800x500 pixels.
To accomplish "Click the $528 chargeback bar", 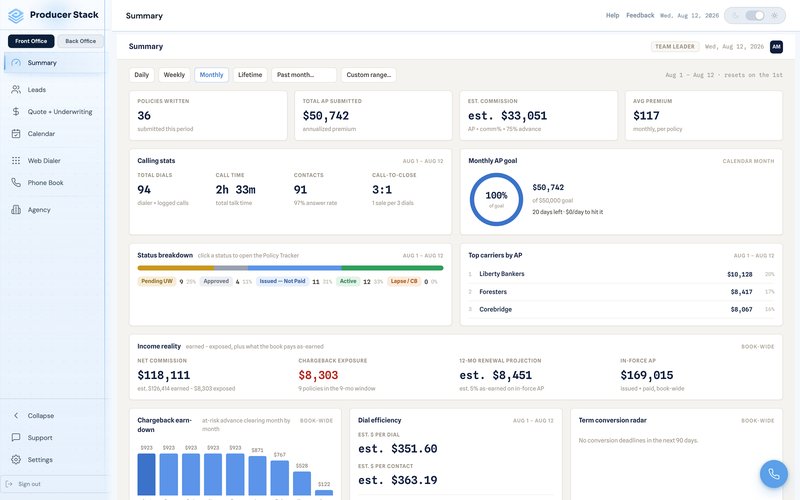I will (302, 483).
